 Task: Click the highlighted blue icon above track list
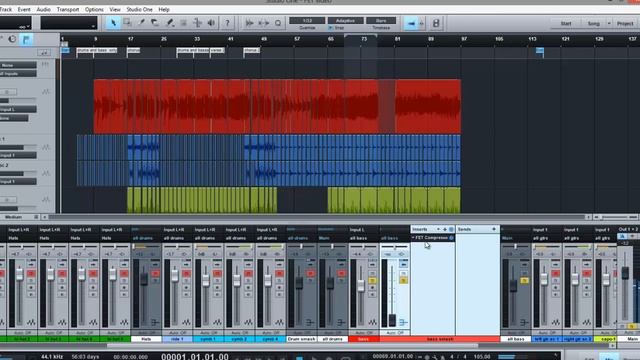26,39
